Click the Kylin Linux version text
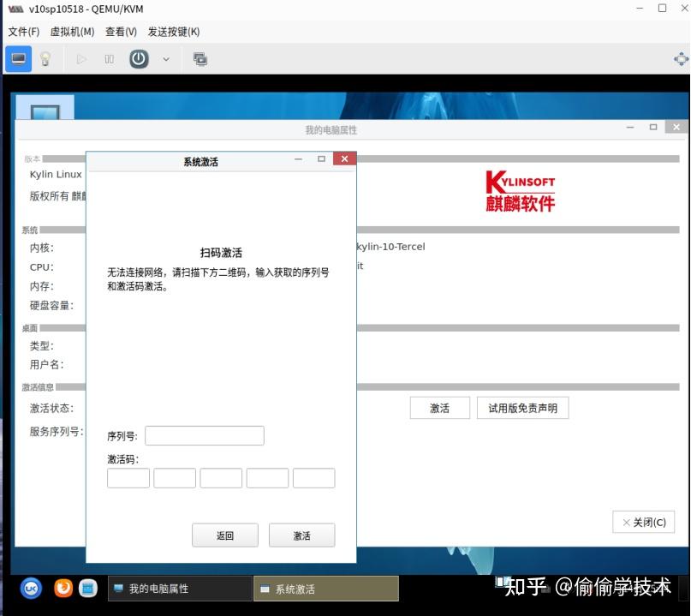 click(56, 175)
